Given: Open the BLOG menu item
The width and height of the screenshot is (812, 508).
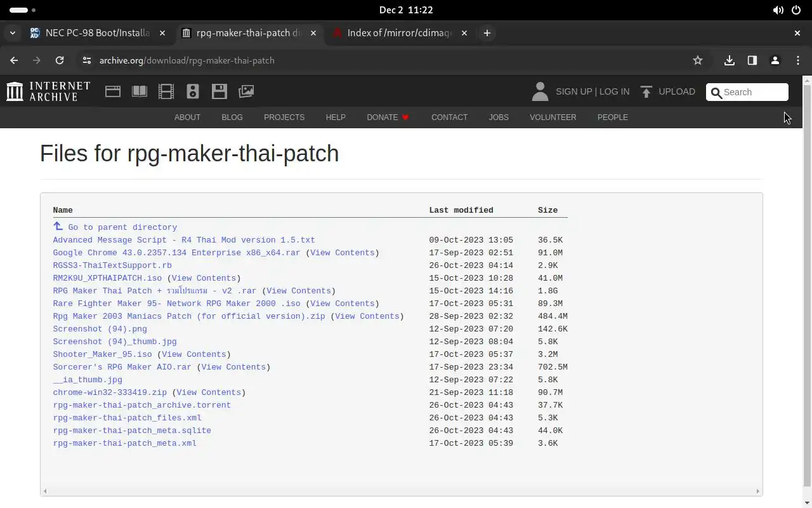Looking at the screenshot, I should pos(232,117).
